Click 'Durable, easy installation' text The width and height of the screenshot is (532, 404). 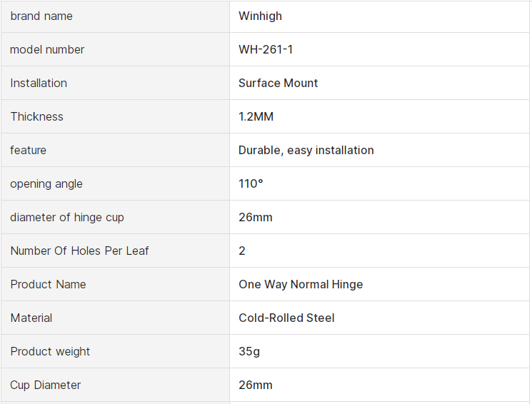[306, 150]
